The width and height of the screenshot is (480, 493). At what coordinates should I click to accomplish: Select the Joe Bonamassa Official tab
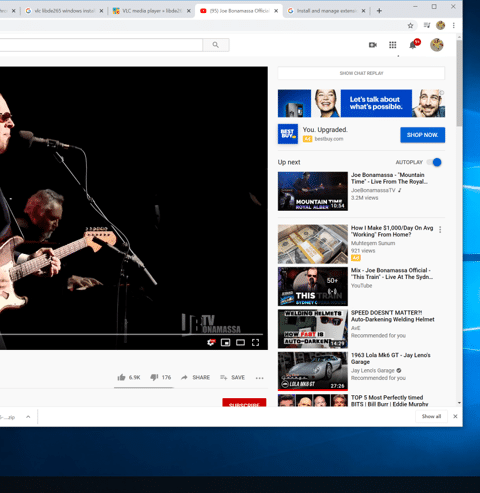pos(239,11)
